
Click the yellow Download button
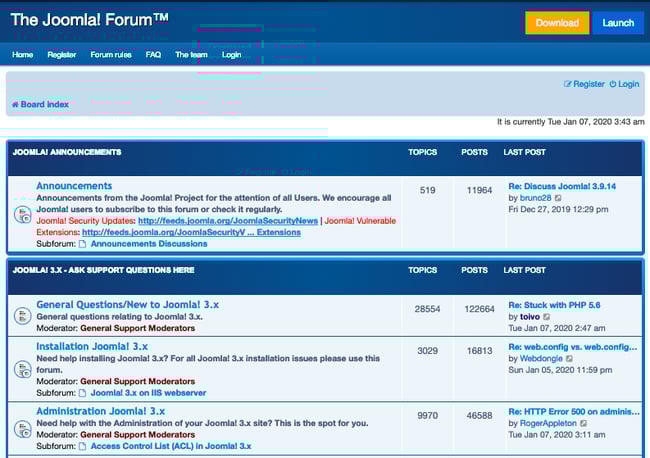557,23
